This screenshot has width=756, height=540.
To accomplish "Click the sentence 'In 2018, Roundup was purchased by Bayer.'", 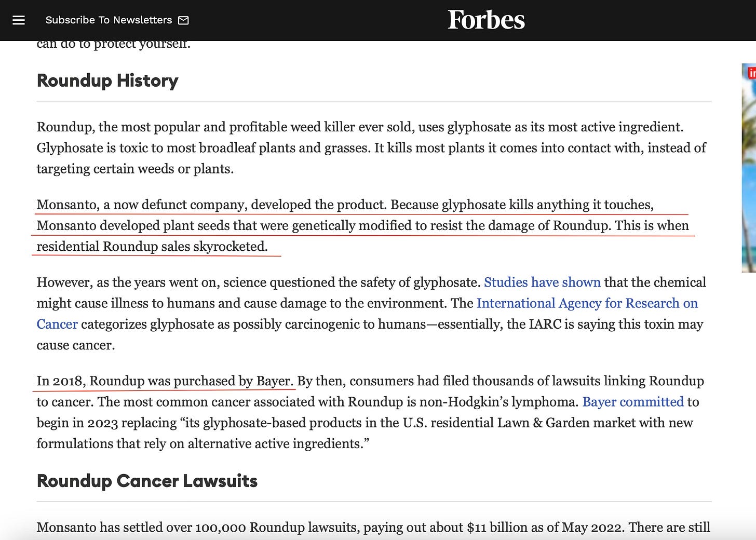I will pyautogui.click(x=165, y=381).
